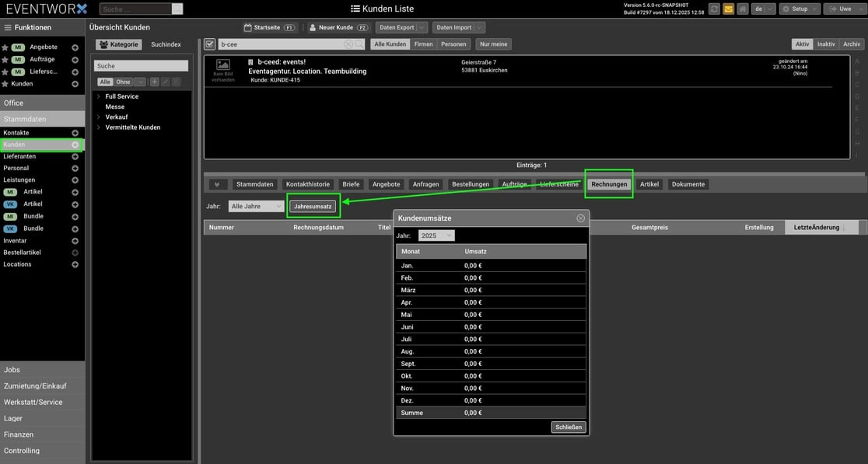Clear the customer search field text
Screen dimensions: 868x464
click(x=348, y=44)
